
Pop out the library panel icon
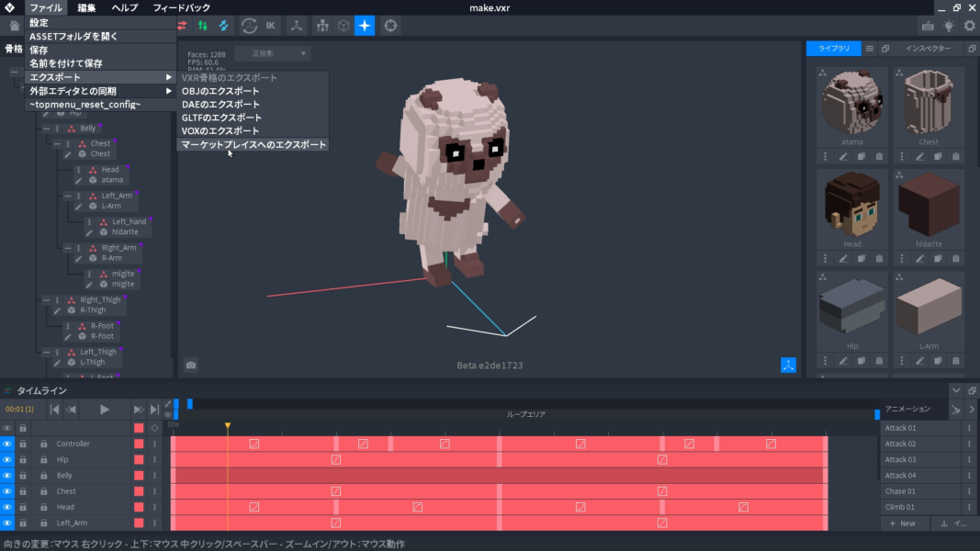885,48
